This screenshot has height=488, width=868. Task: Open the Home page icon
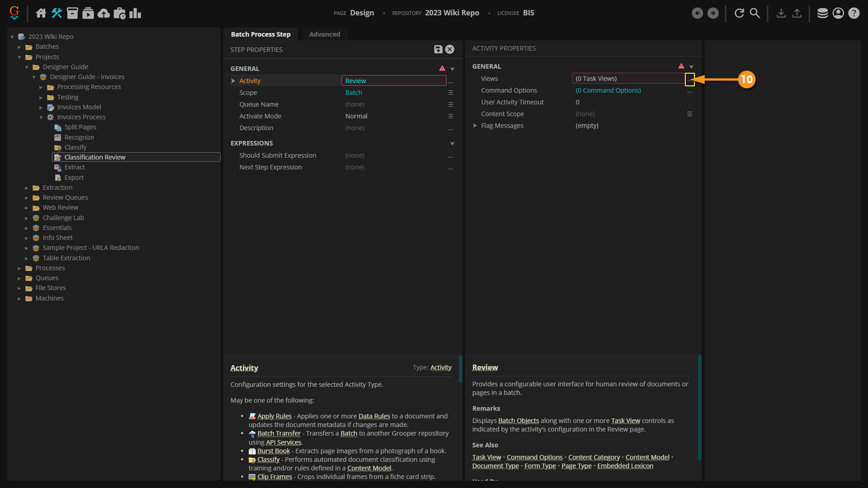[x=41, y=13]
